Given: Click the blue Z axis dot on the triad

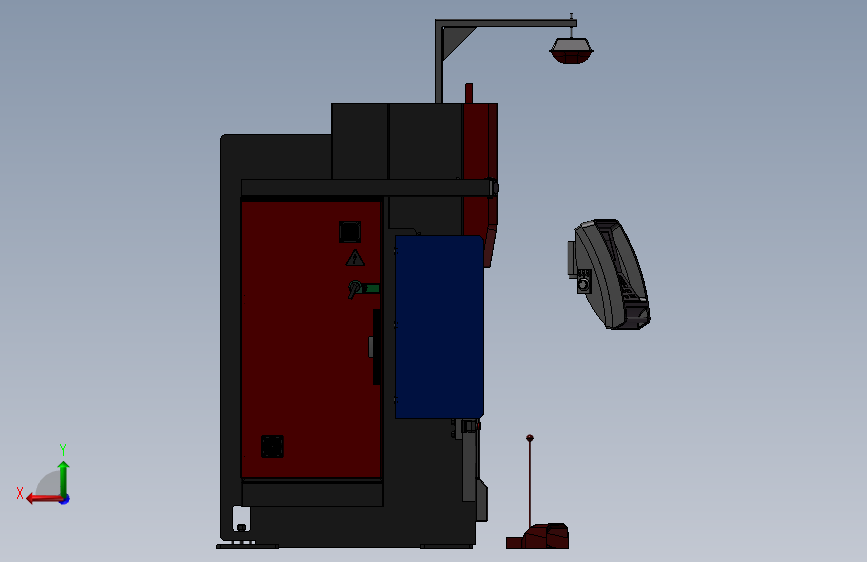Looking at the screenshot, I should (x=65, y=499).
